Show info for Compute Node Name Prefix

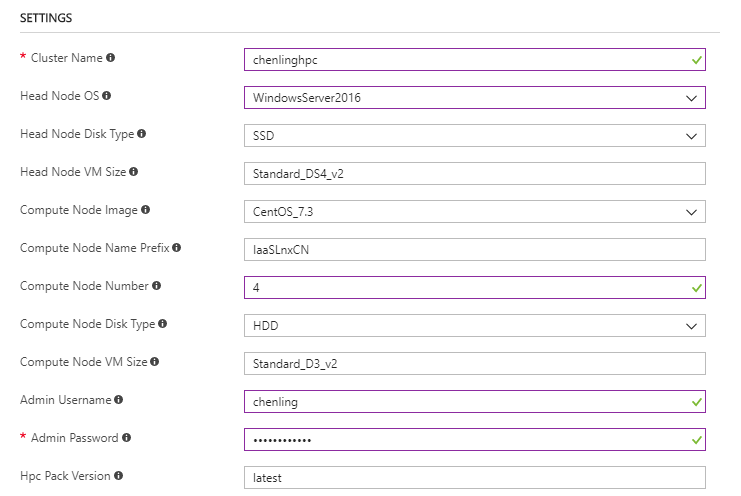177,248
